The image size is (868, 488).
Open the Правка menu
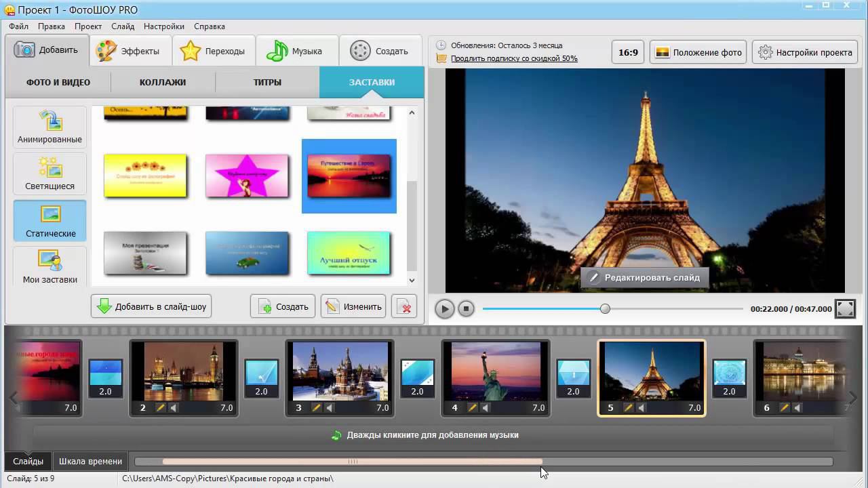pos(52,26)
